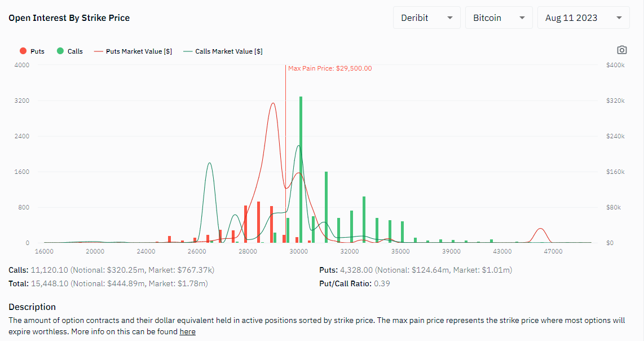The image size is (644, 341).
Task: Open the Deribit exchange dropdown
Action: pos(427,18)
